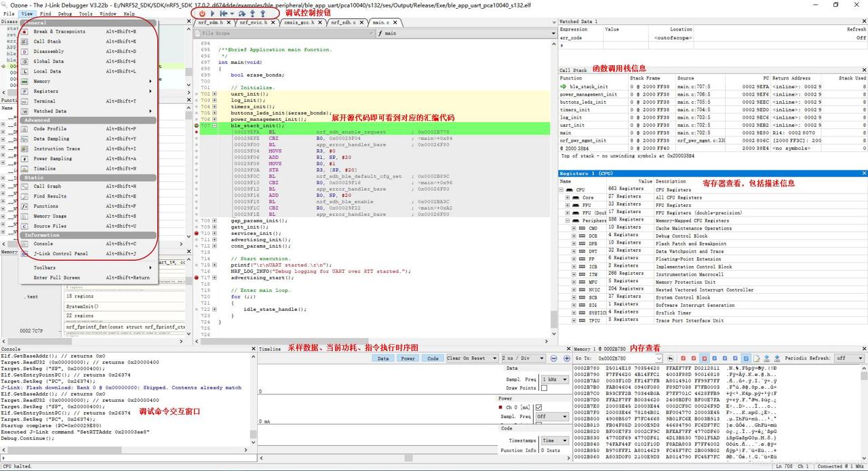The width and height of the screenshot is (868, 471).
Task: Collapse the expanded line 707 source code
Action: pos(215,126)
